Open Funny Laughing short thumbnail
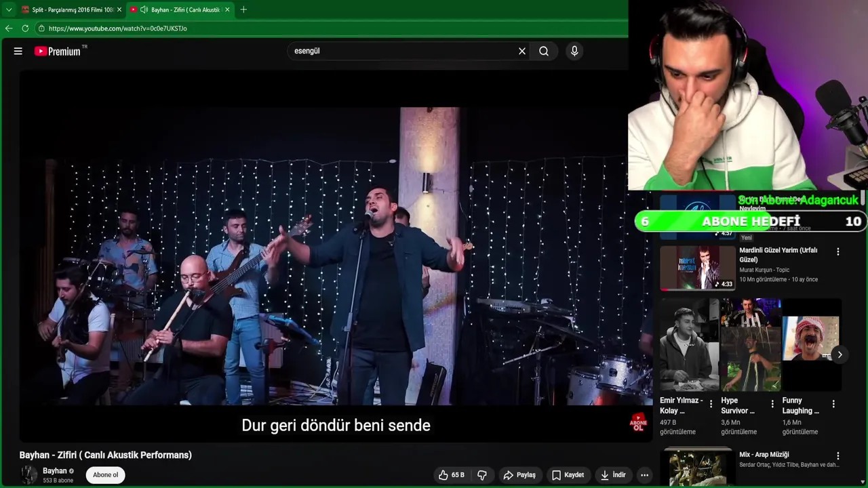Image resolution: width=868 pixels, height=488 pixels. [x=812, y=346]
